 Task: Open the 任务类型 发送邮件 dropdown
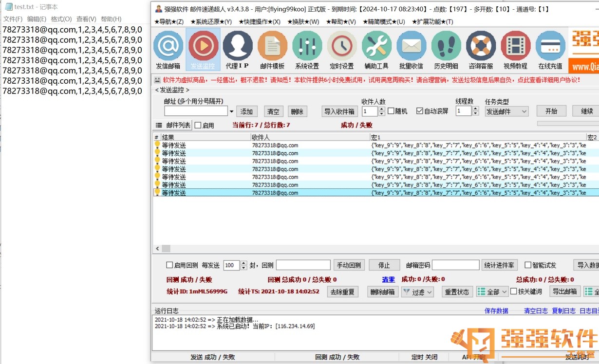tap(506, 111)
